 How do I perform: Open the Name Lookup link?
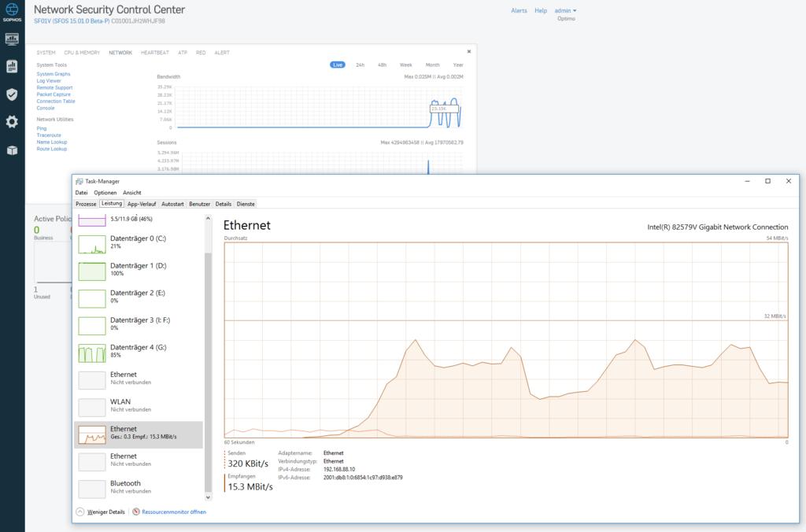point(52,142)
